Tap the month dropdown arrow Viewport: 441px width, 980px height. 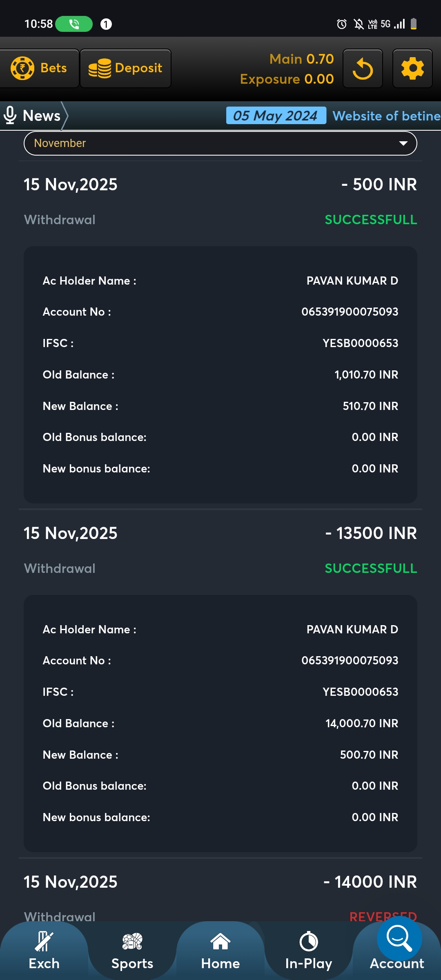tap(403, 143)
